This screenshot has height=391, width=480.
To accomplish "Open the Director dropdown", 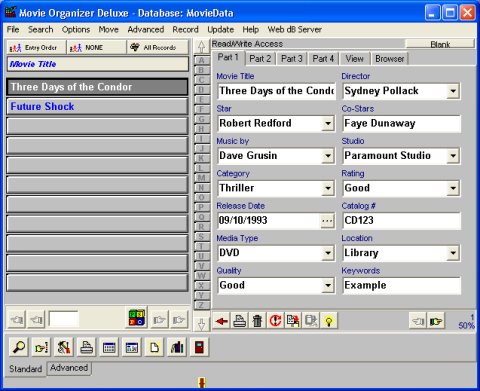I will (453, 91).
